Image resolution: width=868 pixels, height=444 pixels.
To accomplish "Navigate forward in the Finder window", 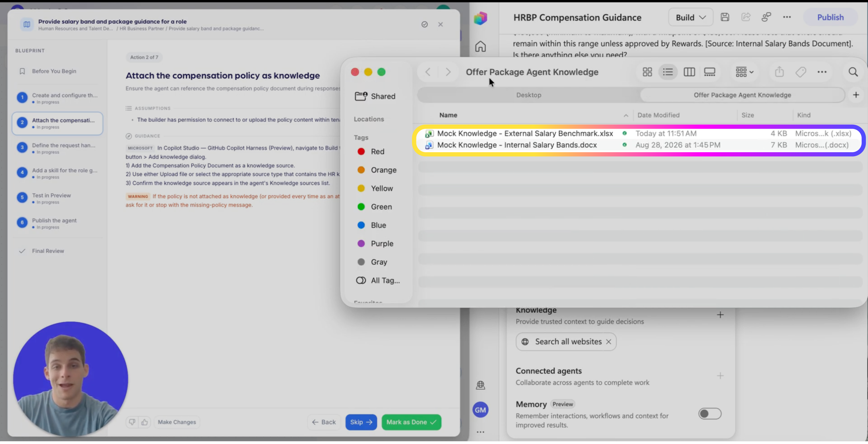I will pos(448,72).
